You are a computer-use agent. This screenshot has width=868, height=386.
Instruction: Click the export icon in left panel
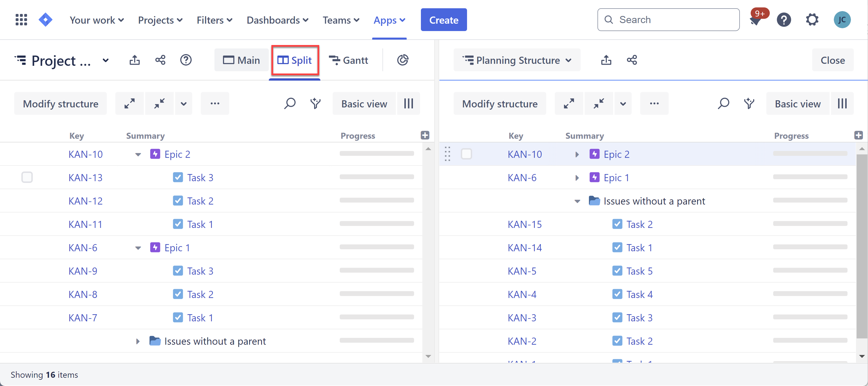[x=134, y=60]
